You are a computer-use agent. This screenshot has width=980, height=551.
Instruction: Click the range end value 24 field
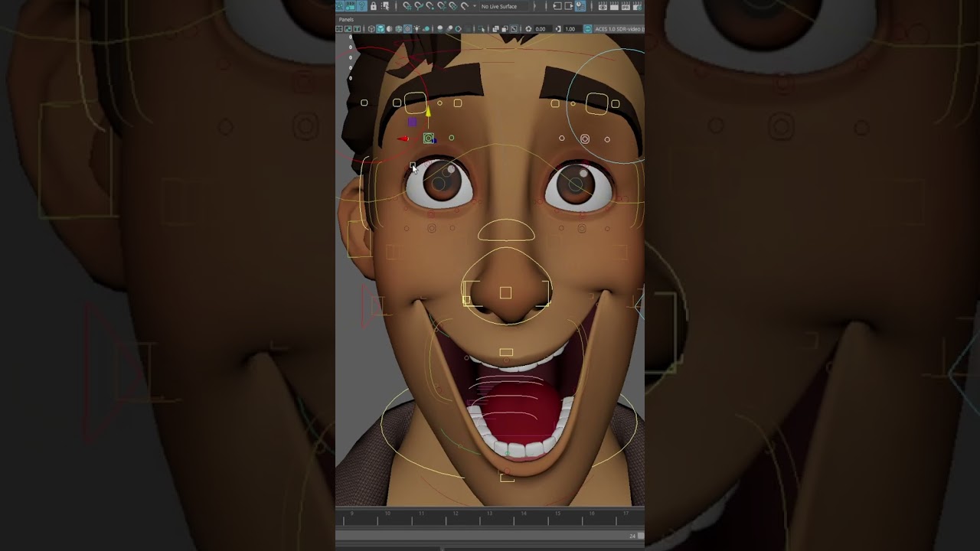tap(633, 536)
